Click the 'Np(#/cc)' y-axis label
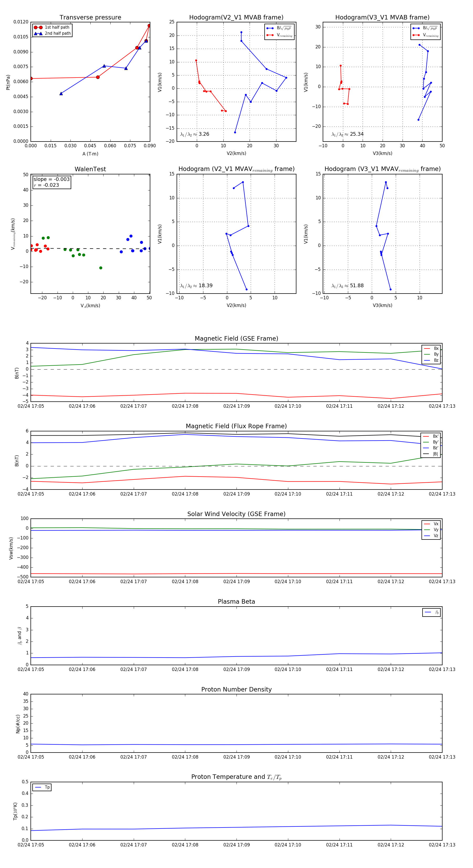The width and height of the screenshot is (473, 868). [x=18, y=723]
